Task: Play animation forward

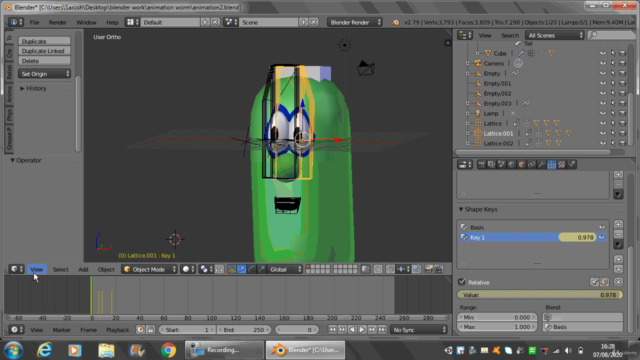Action: 362,329
